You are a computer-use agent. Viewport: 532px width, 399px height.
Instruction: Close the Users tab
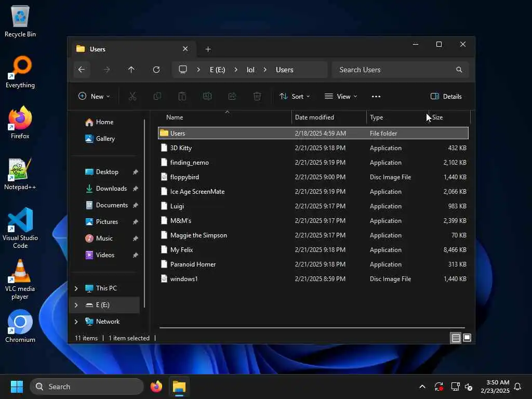(185, 49)
